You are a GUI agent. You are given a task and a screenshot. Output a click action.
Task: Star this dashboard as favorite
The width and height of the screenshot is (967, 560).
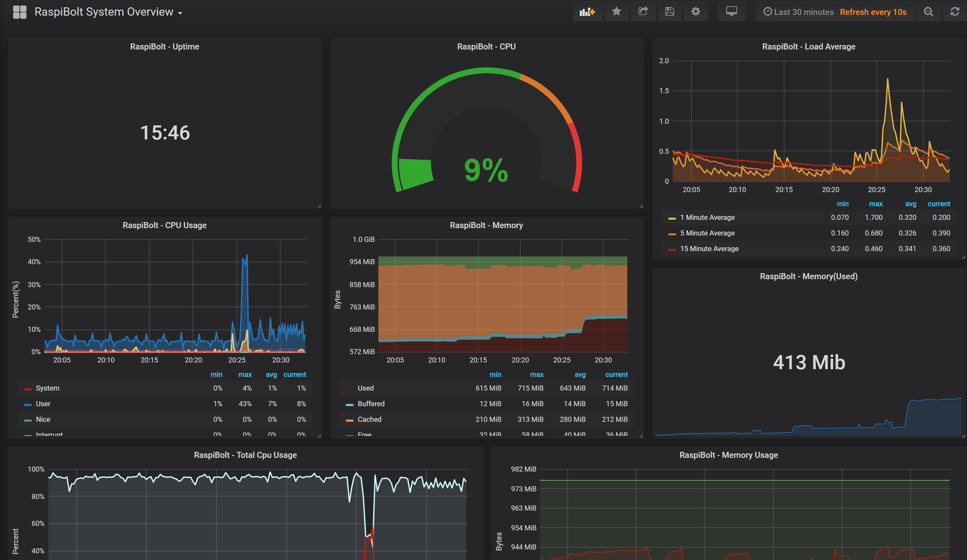tap(616, 12)
